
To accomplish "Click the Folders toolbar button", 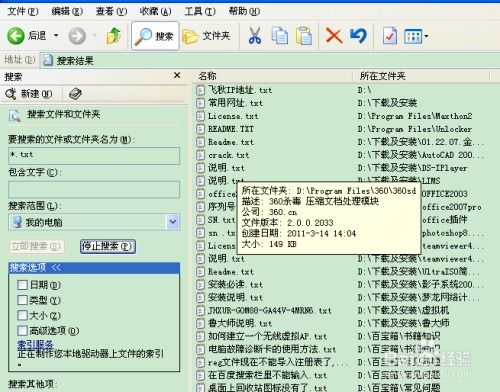I will point(207,36).
